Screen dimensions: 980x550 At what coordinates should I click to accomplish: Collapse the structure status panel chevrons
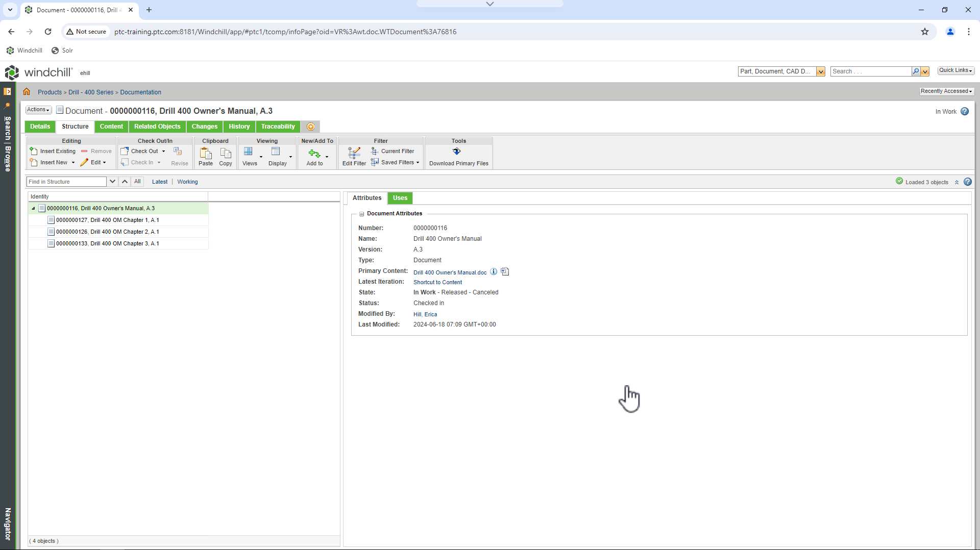[x=957, y=182]
